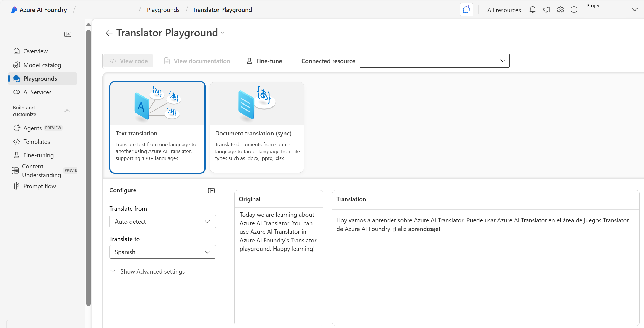Open AI Services from the sidebar
644x328 pixels.
pyautogui.click(x=37, y=92)
